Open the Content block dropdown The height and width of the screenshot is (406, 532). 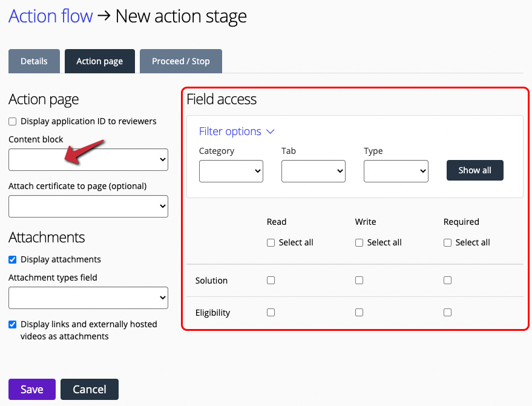click(x=88, y=160)
